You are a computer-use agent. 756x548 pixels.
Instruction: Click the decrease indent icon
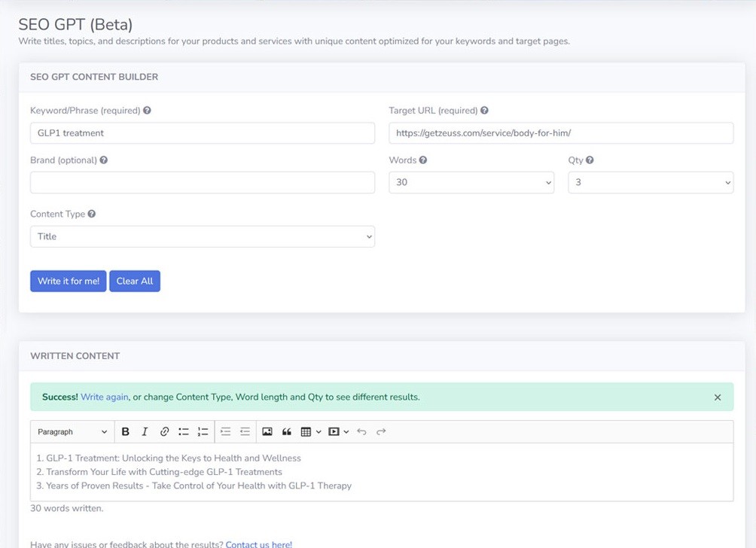click(x=245, y=432)
